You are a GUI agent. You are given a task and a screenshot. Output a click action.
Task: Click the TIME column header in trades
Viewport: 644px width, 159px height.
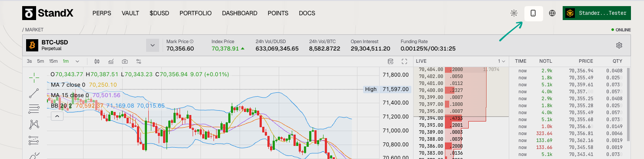[521, 61]
